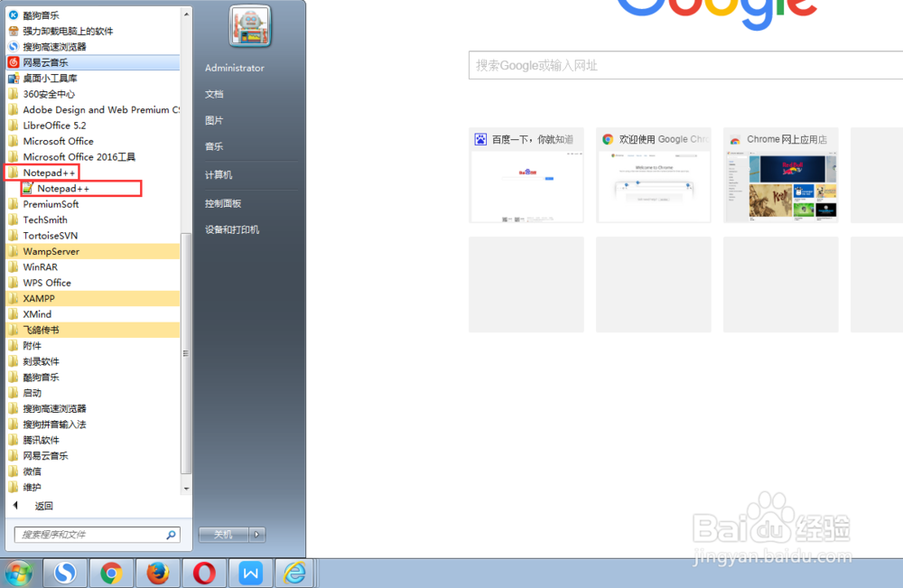This screenshot has height=588, width=903.
Task: Open the Chrome 网上应用店 thumbnail
Action: [x=781, y=175]
